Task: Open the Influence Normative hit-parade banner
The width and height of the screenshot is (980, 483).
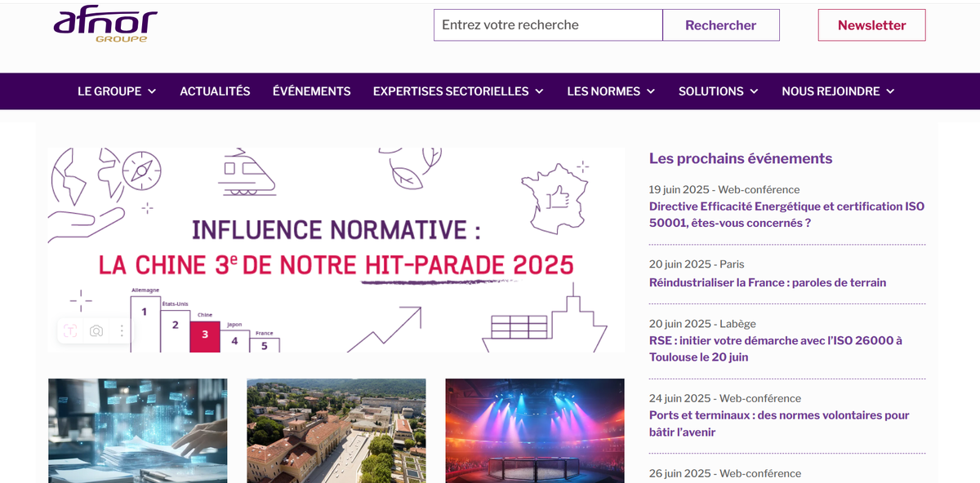Action: [336, 250]
